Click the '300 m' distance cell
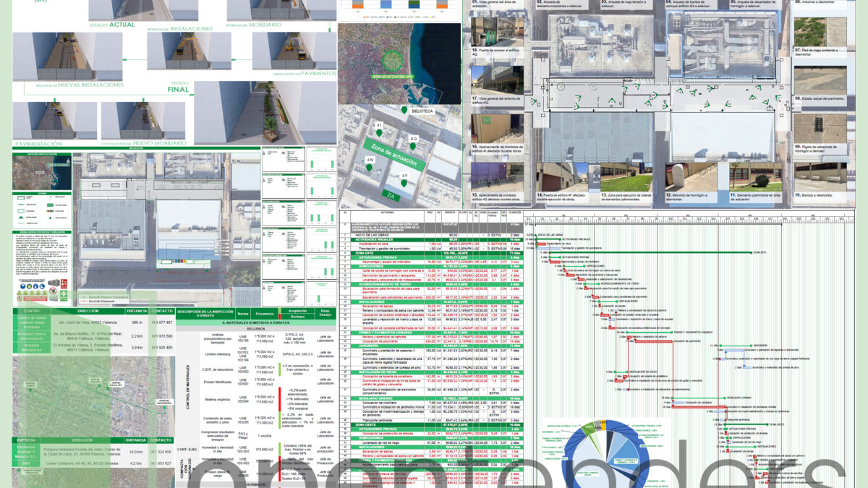The height and width of the screenshot is (488, 868). point(137,322)
